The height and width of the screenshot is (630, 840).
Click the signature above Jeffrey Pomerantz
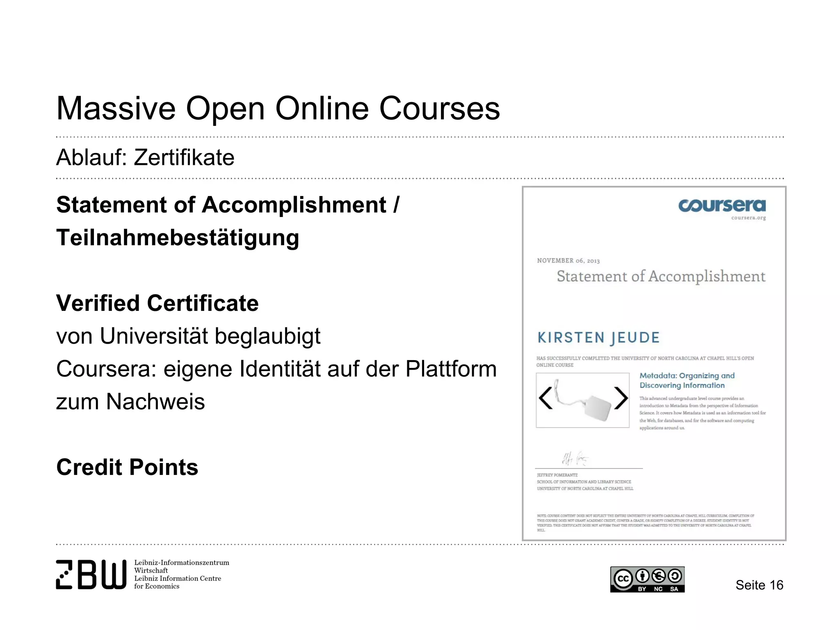tap(575, 459)
